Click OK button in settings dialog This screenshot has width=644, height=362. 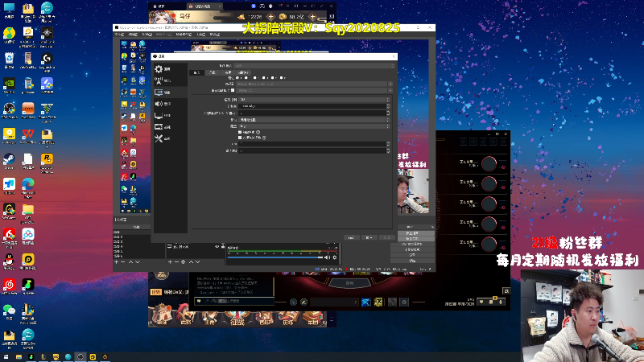point(351,237)
